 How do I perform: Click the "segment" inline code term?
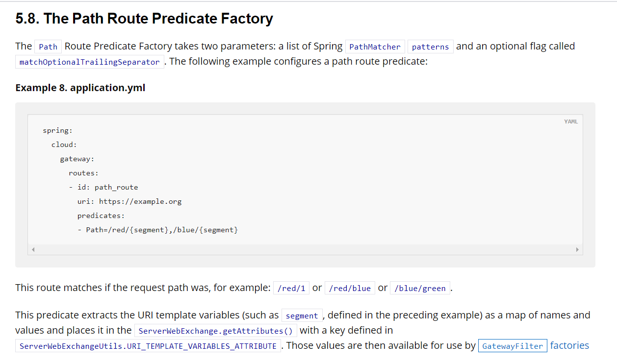(302, 316)
